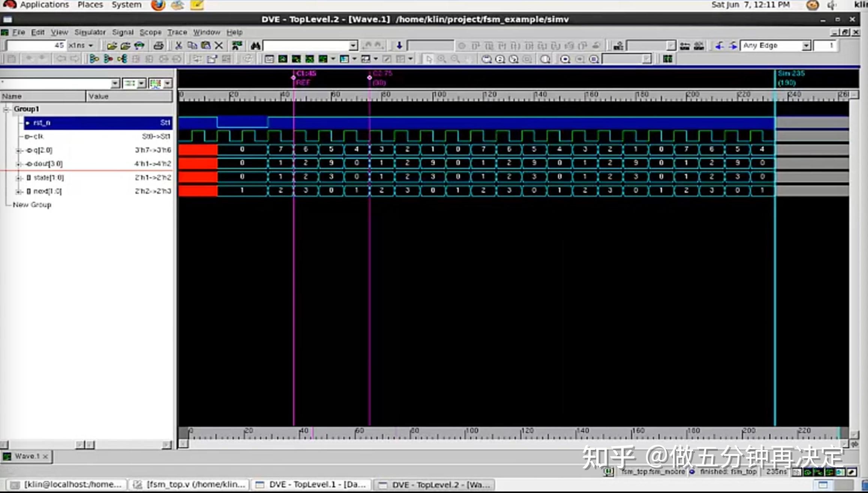
Task: Toggle selection of the clk signal
Action: pyautogui.click(x=37, y=136)
